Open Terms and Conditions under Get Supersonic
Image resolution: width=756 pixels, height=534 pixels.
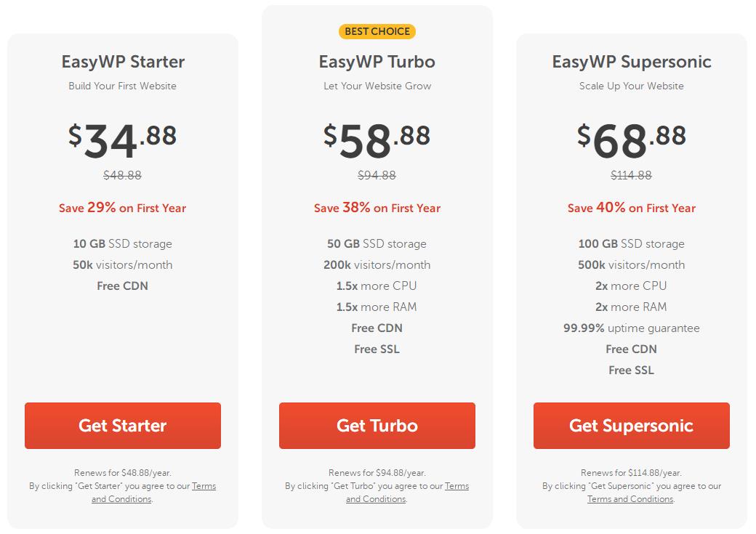coord(630,499)
